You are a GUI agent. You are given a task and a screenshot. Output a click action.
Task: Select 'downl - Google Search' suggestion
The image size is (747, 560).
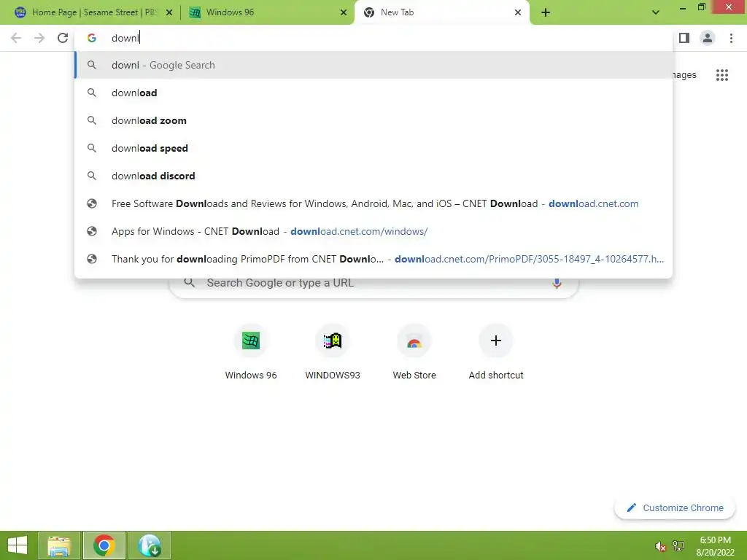coord(373,65)
